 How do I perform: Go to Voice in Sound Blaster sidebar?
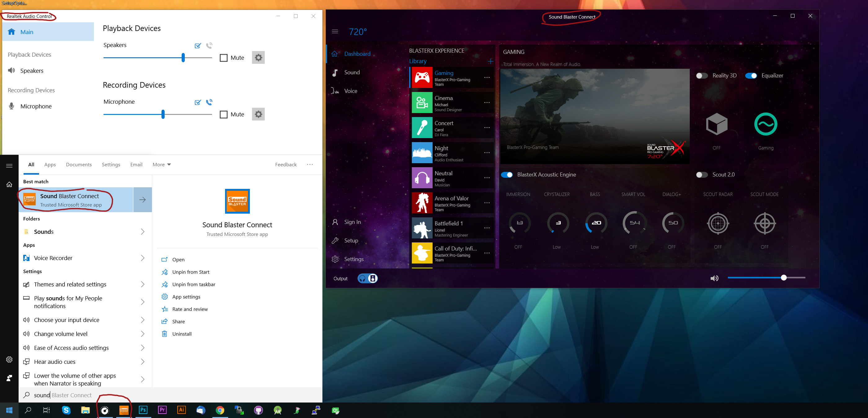(350, 91)
